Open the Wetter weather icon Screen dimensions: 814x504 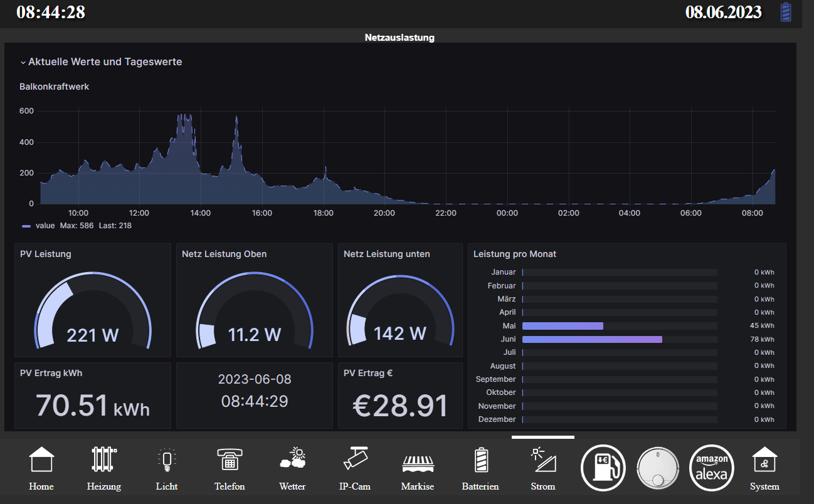[292, 459]
